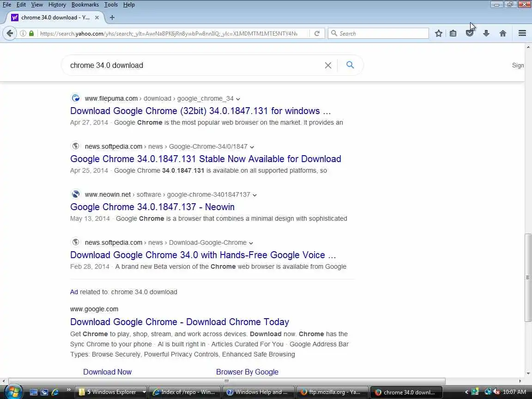Screen dimensions: 532x399
Task: Open site information icon in address bar
Action: 23,33
